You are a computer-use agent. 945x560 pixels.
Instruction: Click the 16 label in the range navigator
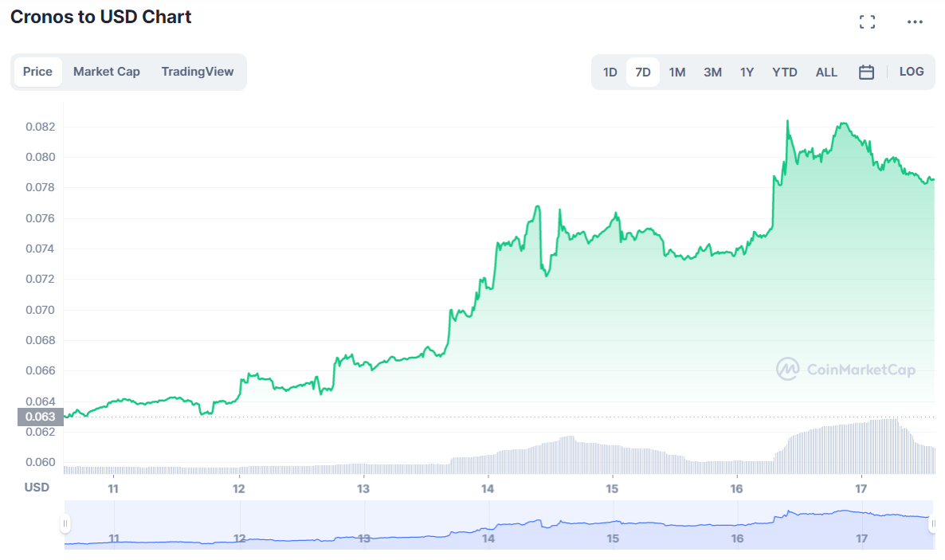tap(737, 538)
